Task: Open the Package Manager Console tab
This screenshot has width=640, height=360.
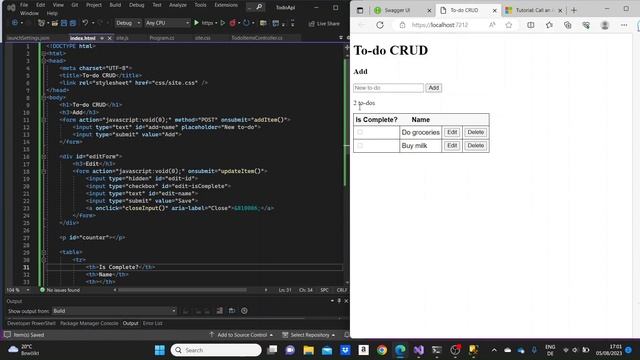Action: coord(89,323)
